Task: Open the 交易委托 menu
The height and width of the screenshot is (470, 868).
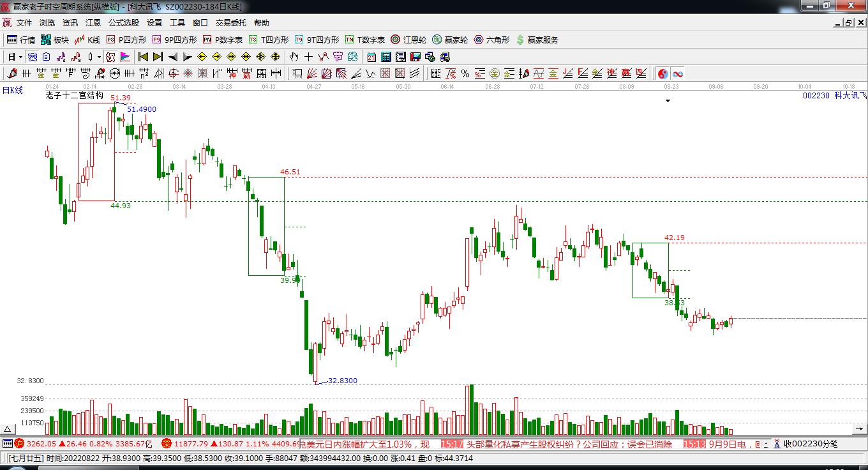Action: coord(230,22)
